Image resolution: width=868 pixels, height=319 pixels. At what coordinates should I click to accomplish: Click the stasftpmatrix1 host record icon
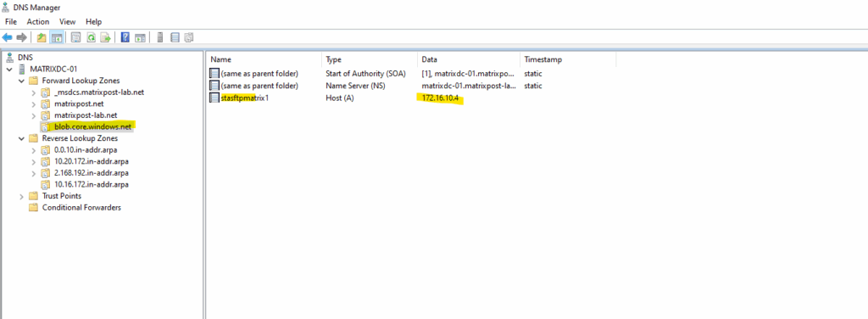(214, 98)
